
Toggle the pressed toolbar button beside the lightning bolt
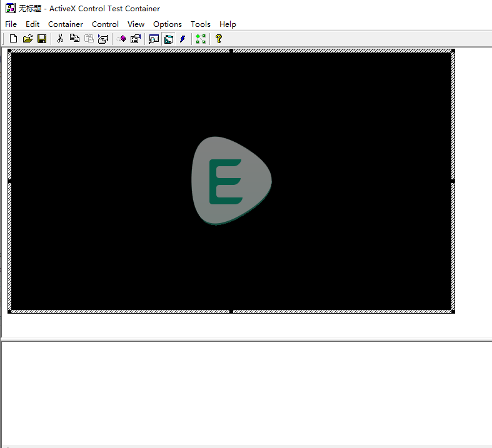pyautogui.click(x=168, y=39)
